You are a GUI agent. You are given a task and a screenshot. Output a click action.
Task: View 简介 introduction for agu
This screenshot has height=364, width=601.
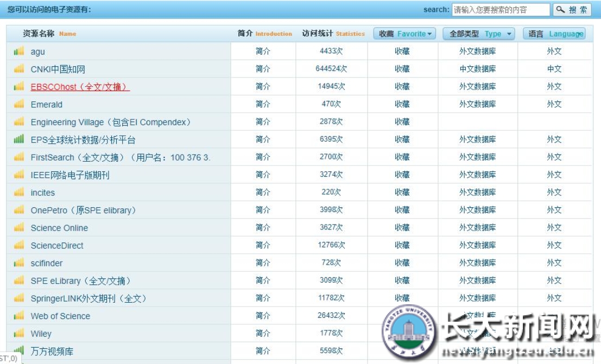pyautogui.click(x=263, y=51)
